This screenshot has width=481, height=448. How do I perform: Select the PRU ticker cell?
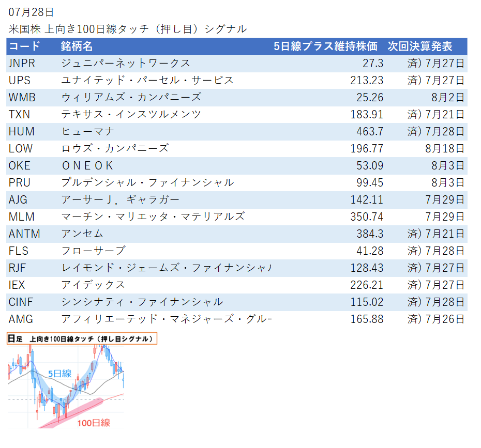click(19, 183)
